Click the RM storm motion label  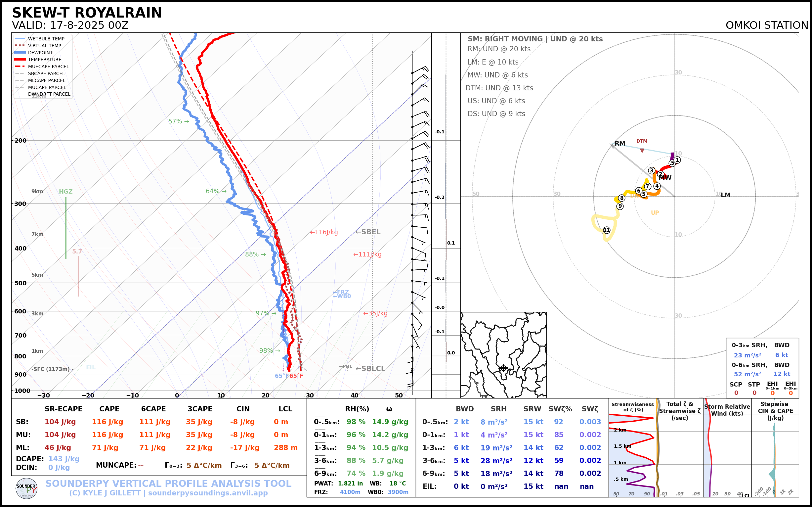click(x=620, y=143)
